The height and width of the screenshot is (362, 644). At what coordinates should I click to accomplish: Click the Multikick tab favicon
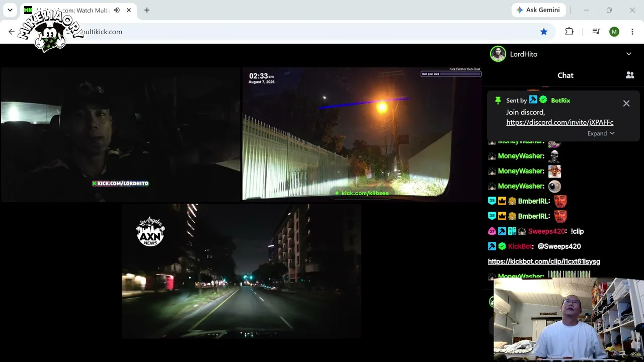tap(28, 10)
